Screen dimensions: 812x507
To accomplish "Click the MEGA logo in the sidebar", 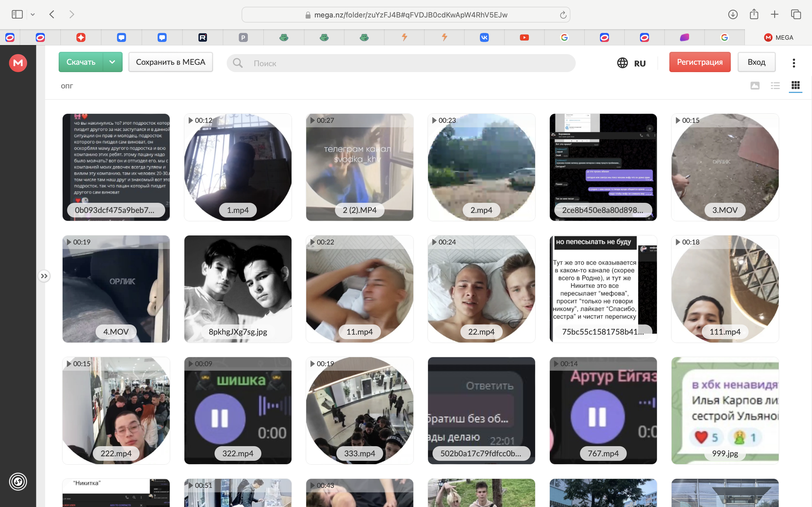I will (18, 63).
